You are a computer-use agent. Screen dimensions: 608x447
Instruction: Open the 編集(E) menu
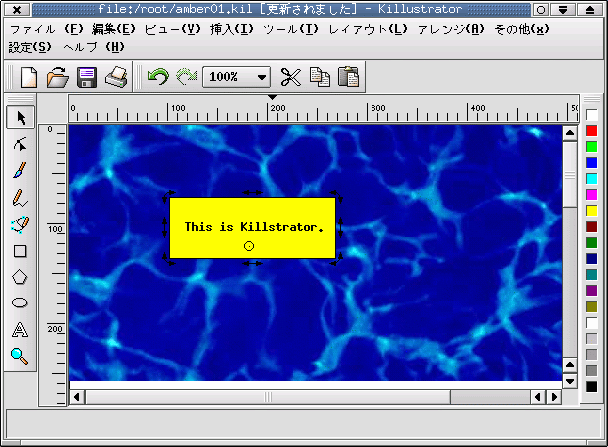click(114, 29)
